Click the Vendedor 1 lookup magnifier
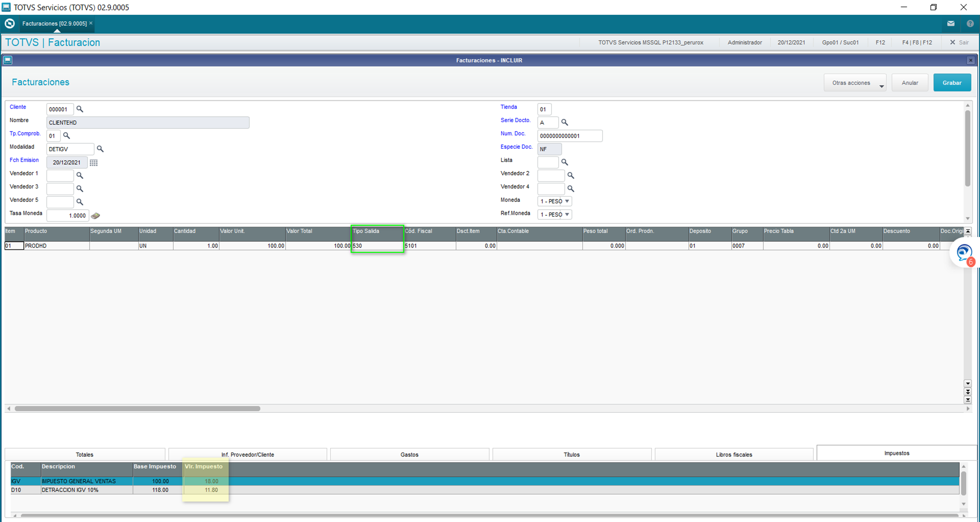Viewport: 980px width, 522px height. click(79, 175)
